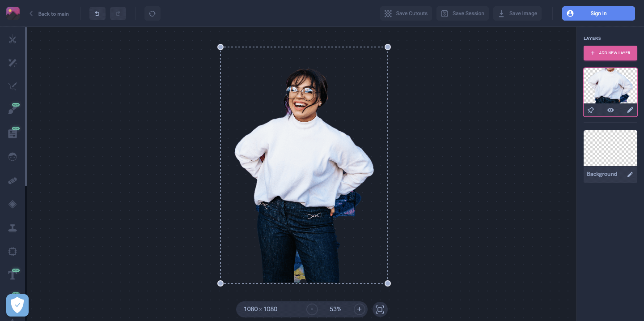Select the clone stamp tool

pyautogui.click(x=13, y=228)
